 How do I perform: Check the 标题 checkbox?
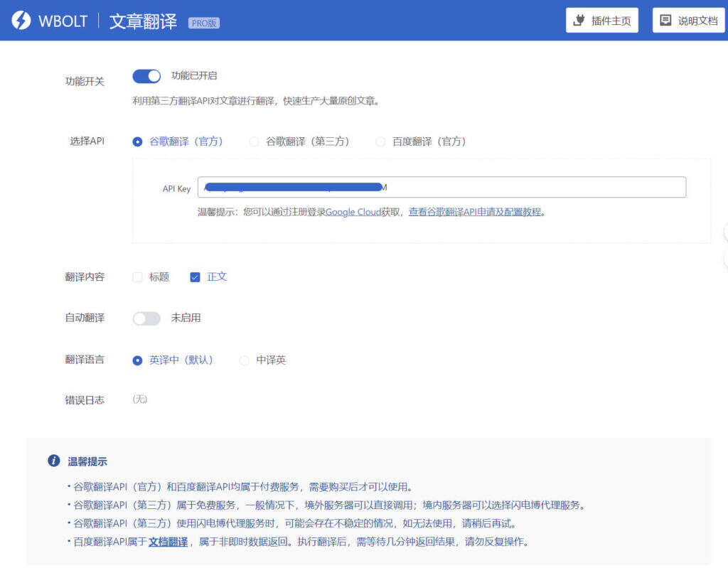138,277
